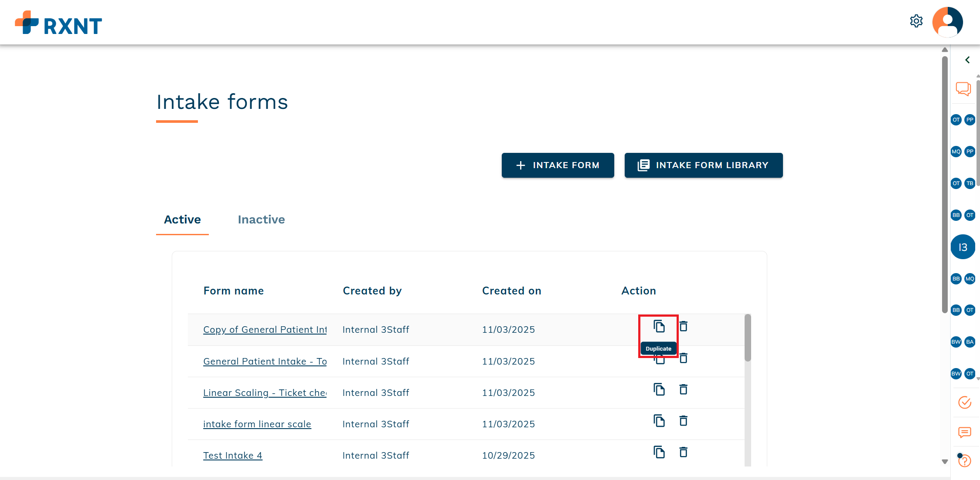Delete the intake form linear scale row
The width and height of the screenshot is (980, 480).
(x=683, y=421)
